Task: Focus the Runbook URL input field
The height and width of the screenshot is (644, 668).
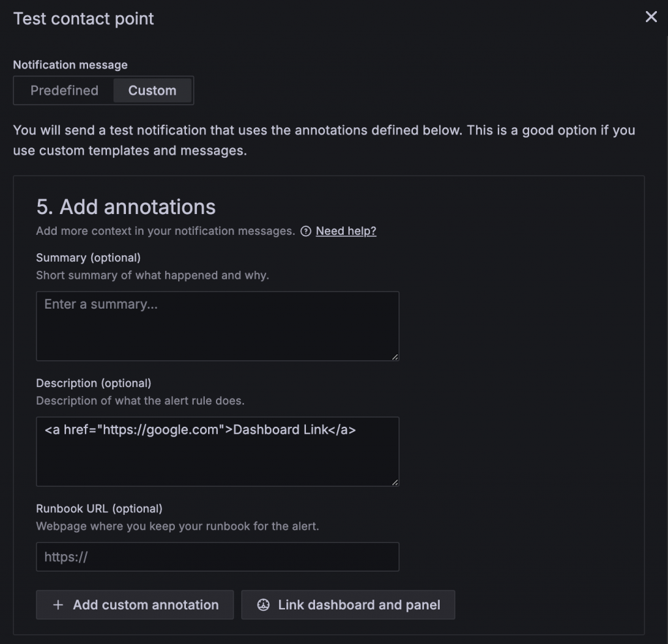Action: pyautogui.click(x=217, y=557)
